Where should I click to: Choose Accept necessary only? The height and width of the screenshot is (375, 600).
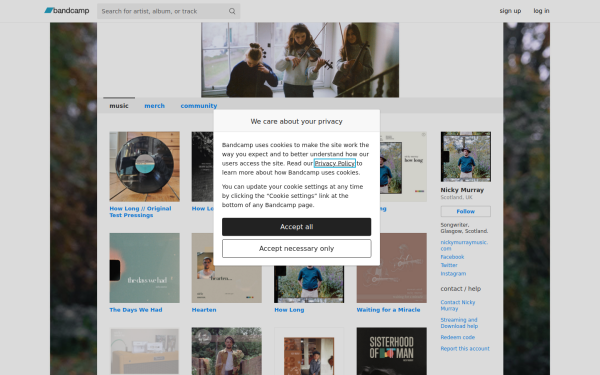(x=297, y=248)
